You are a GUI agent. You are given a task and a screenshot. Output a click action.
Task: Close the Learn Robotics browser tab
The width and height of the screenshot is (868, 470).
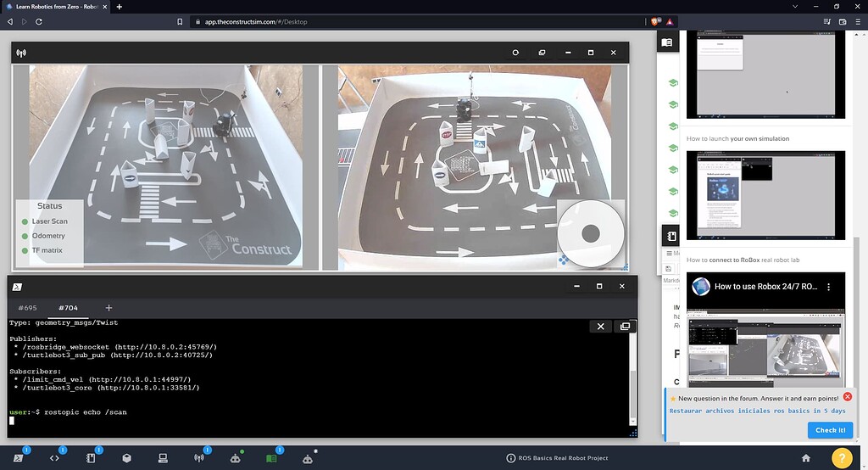coord(105,7)
